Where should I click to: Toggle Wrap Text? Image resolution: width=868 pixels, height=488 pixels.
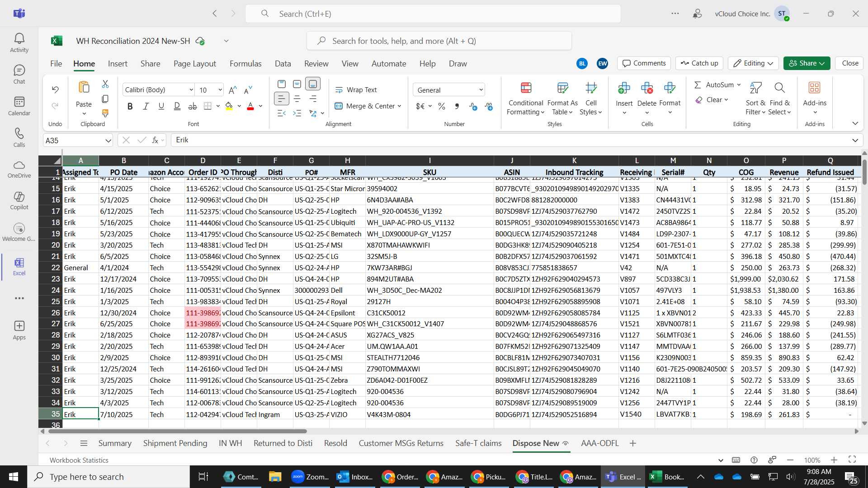point(356,90)
